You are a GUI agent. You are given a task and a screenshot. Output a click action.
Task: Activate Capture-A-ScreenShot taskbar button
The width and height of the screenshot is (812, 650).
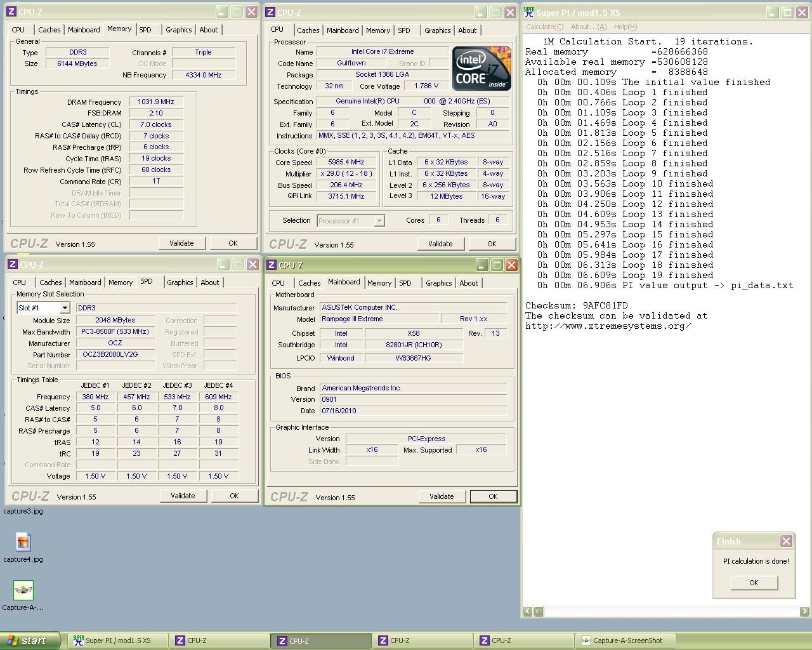(626, 640)
